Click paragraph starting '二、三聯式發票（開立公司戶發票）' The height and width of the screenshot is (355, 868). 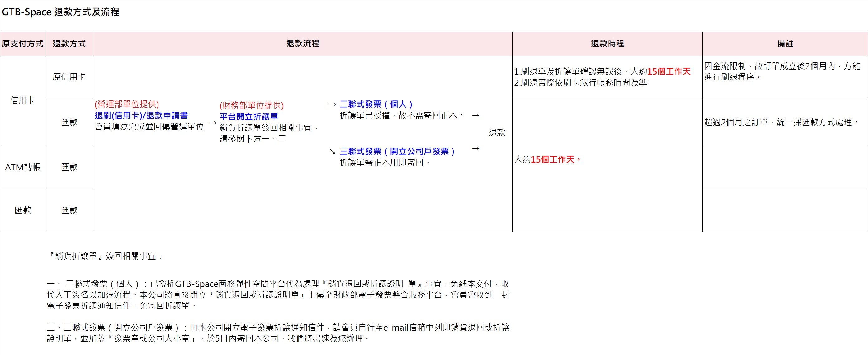pyautogui.click(x=278, y=333)
